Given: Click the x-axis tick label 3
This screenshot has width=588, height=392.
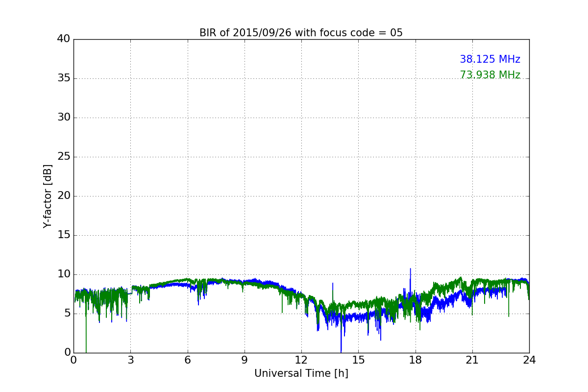Looking at the screenshot, I should 130,360.
